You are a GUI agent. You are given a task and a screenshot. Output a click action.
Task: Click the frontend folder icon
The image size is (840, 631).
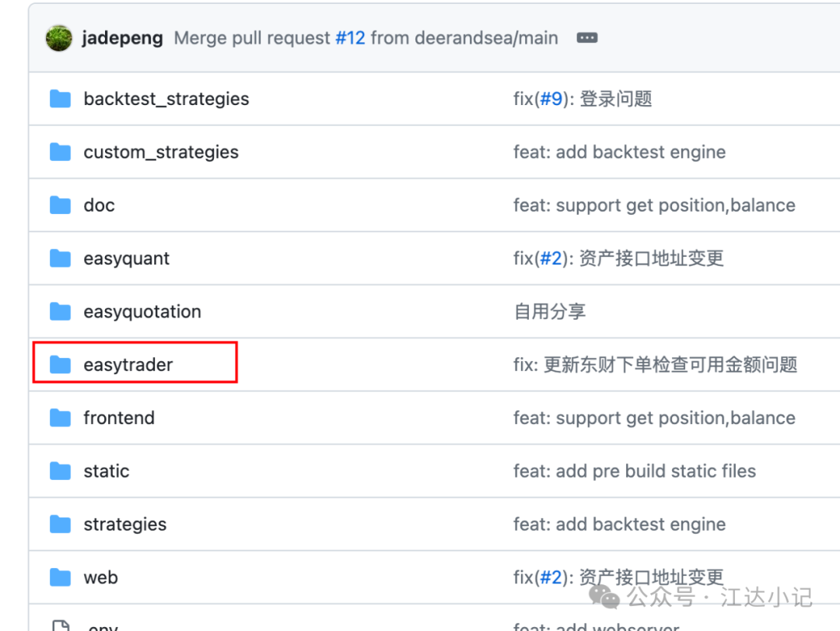click(60, 418)
